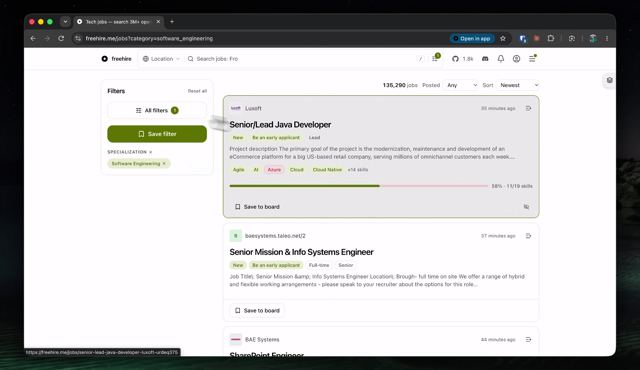Click the Save filter button
This screenshot has height=370, width=640.
pos(157,134)
